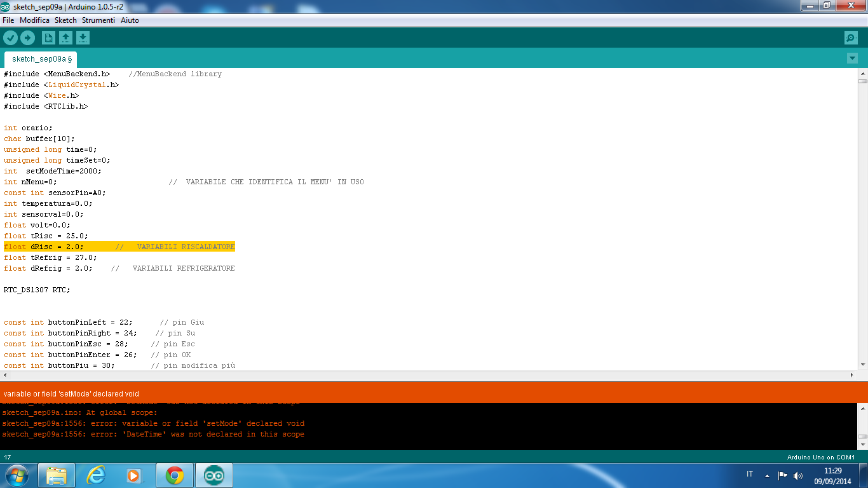The height and width of the screenshot is (488, 868).
Task: Open the Aiuto menu
Action: click(130, 20)
